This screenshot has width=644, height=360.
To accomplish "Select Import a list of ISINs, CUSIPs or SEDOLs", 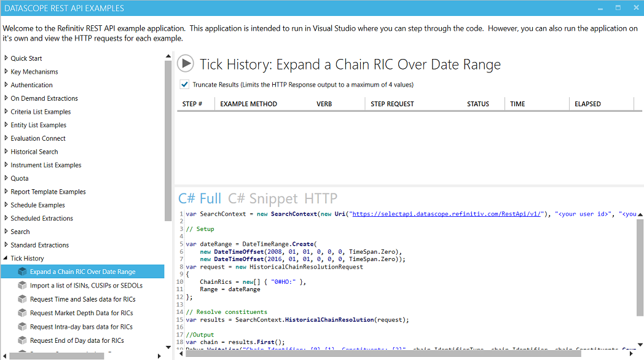I will click(86, 285).
